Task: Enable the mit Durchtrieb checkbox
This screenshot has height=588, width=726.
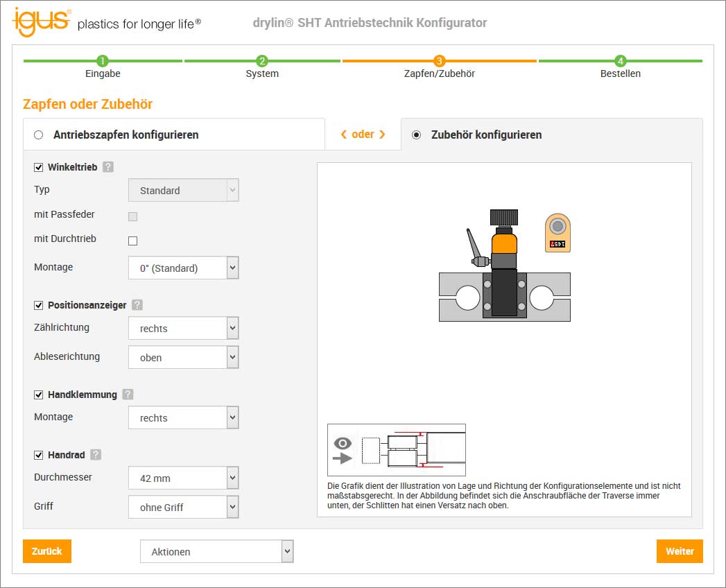Action: pos(133,241)
